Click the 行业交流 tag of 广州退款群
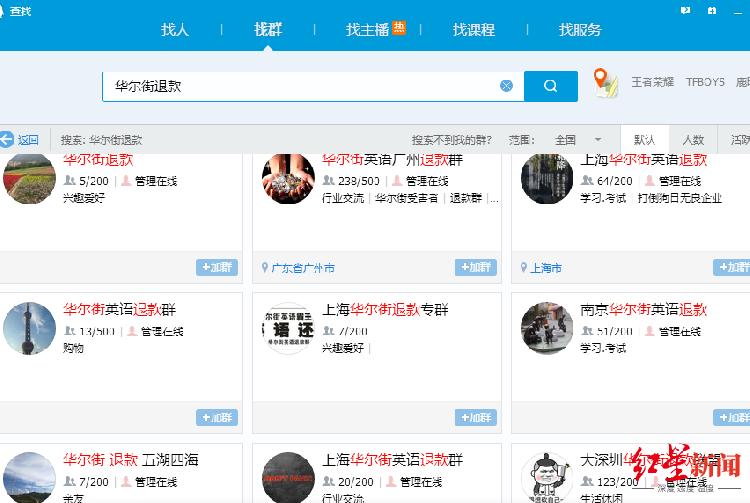The width and height of the screenshot is (750, 503). pos(343,198)
